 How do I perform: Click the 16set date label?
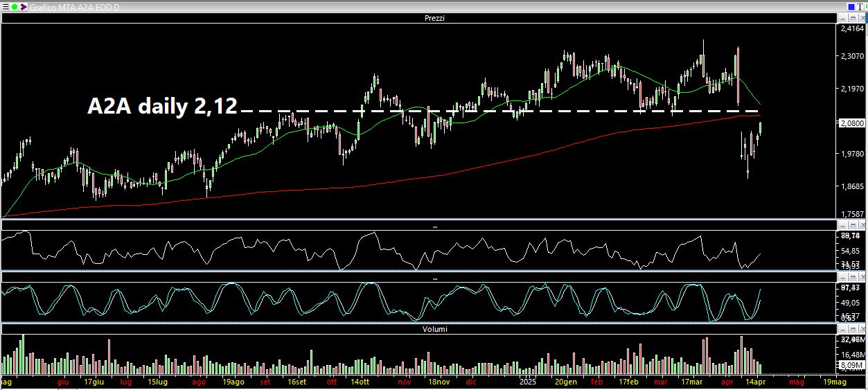297,382
